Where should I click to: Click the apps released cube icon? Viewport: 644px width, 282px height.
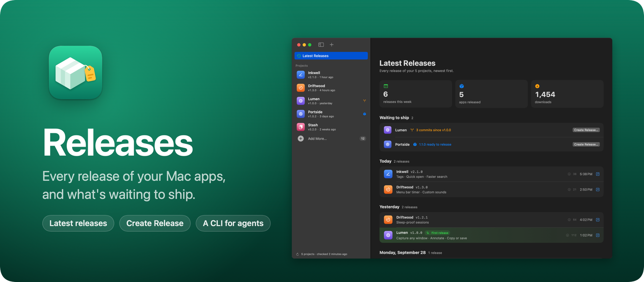click(x=461, y=86)
